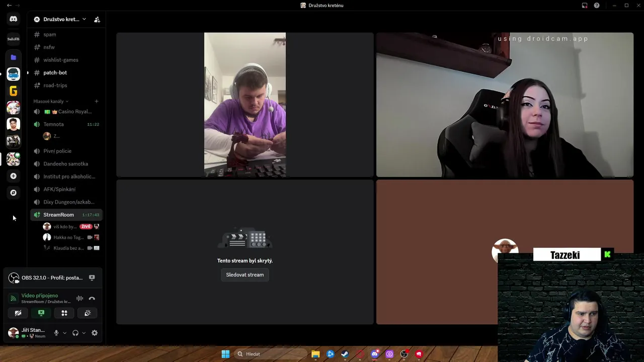Expand the Družstvo kreténu server menu
Image resolution: width=644 pixels, height=362 pixels.
pyautogui.click(x=60, y=19)
